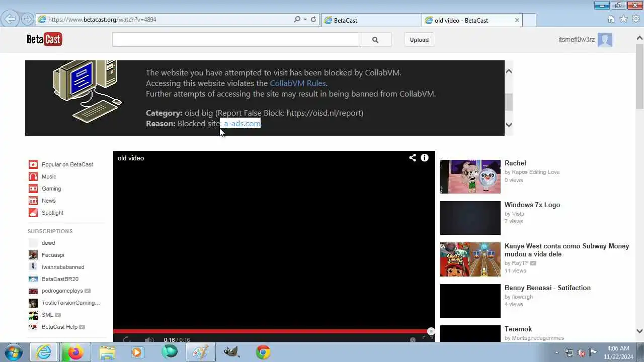Image resolution: width=644 pixels, height=362 pixels.
Task: Open browser Favorites star
Action: (623, 19)
